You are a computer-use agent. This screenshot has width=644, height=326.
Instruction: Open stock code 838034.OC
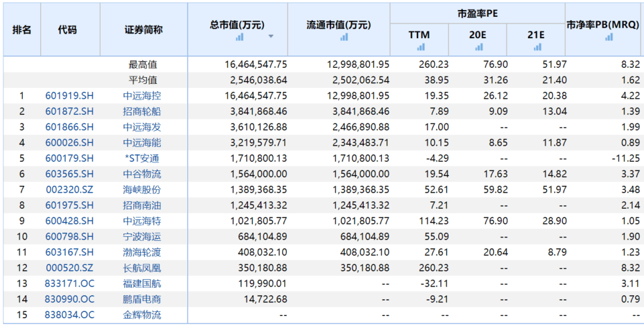click(70, 315)
